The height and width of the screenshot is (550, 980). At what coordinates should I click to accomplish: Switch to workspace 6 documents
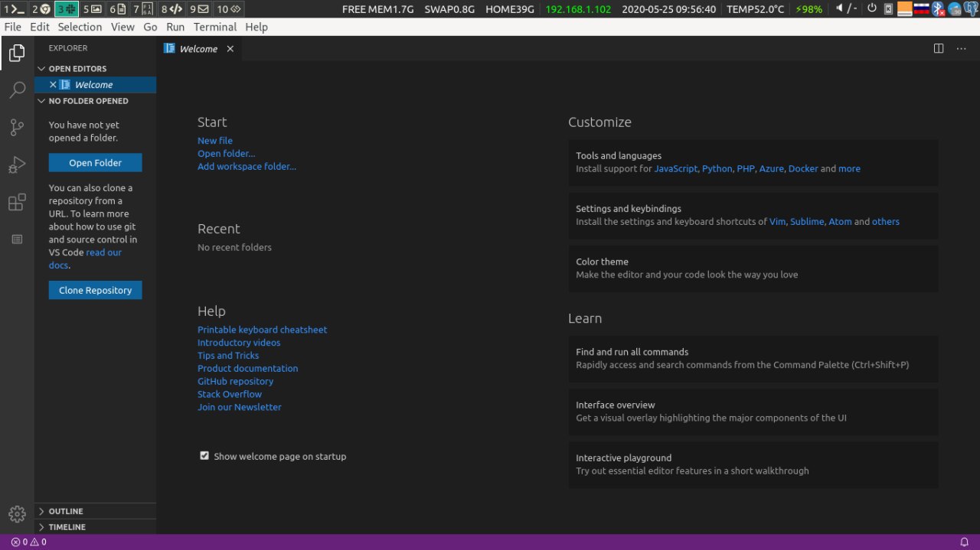point(118,9)
